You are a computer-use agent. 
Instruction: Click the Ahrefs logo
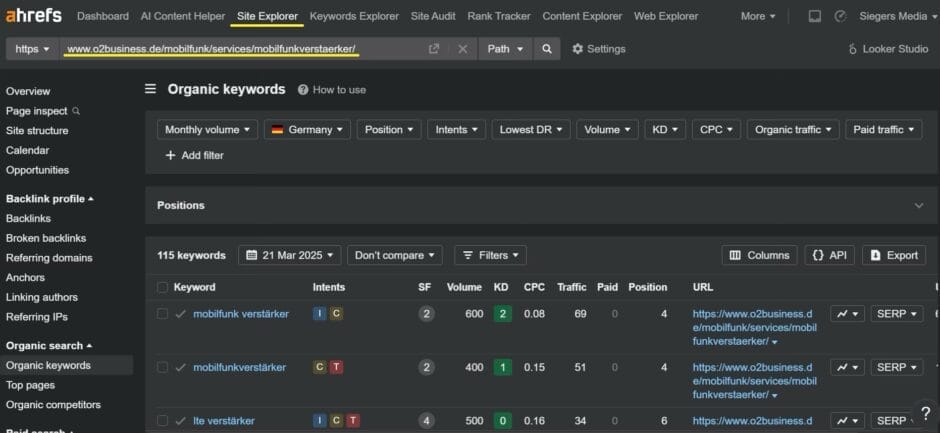(34, 16)
